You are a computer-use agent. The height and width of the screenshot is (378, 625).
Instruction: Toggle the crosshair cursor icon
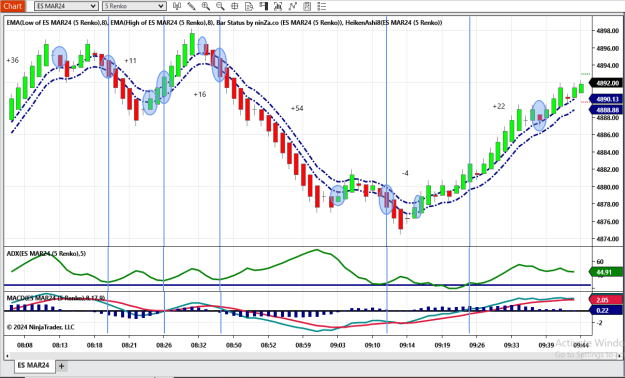pos(234,6)
